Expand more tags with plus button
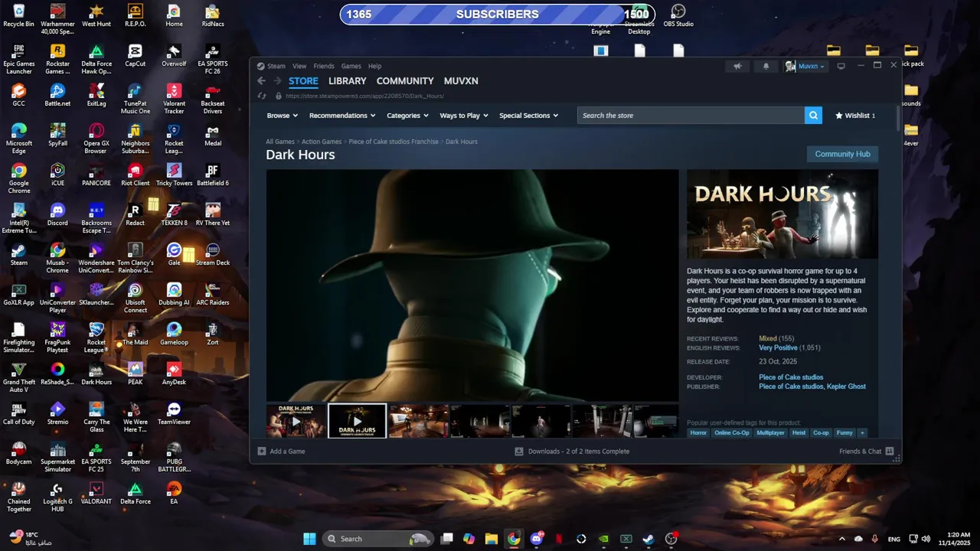 (x=862, y=433)
